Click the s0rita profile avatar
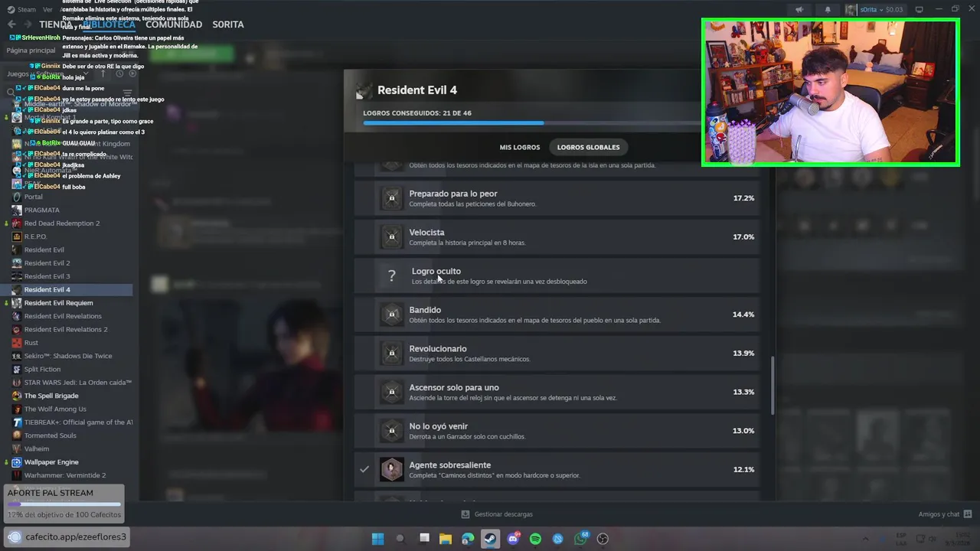The height and width of the screenshot is (551, 980). 851,9
